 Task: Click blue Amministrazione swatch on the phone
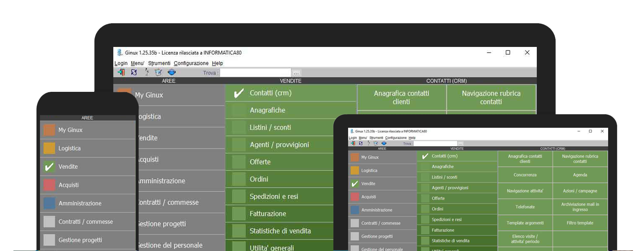tap(49, 203)
